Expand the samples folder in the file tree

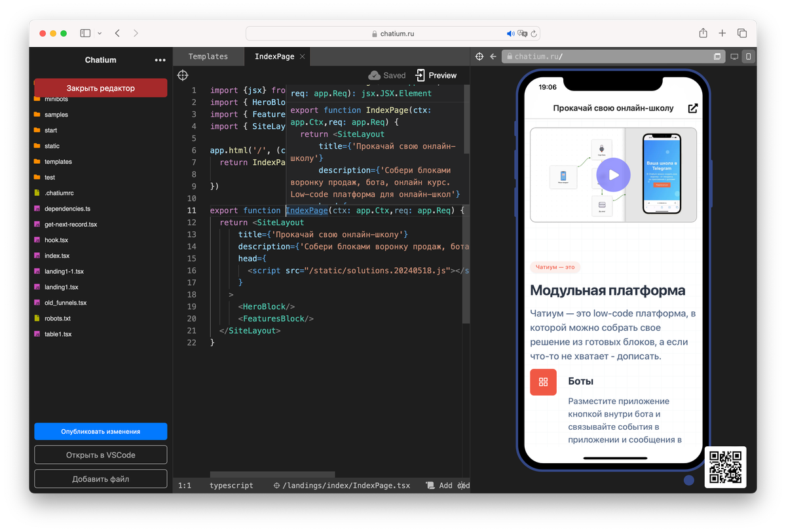pyautogui.click(x=56, y=115)
